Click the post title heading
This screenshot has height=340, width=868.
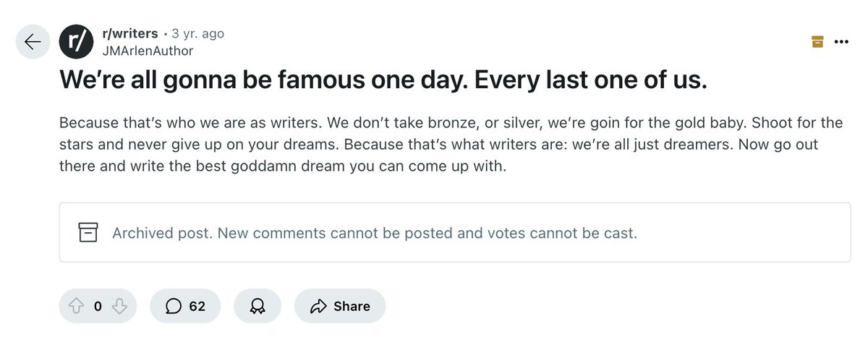pos(383,81)
